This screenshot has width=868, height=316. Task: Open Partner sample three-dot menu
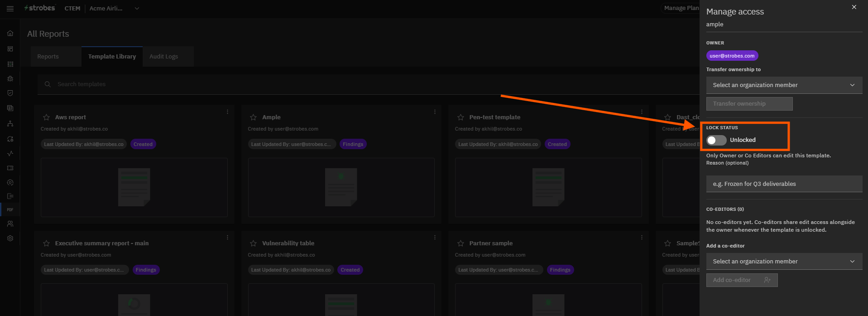click(642, 237)
